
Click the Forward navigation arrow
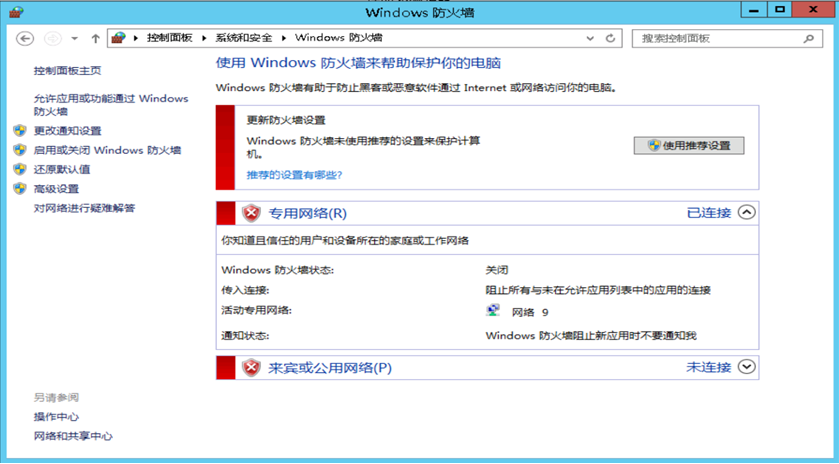(x=53, y=39)
